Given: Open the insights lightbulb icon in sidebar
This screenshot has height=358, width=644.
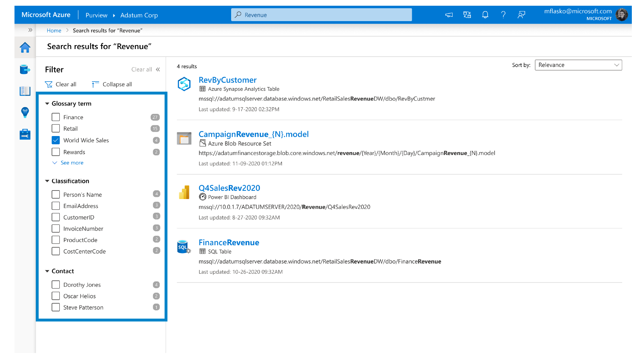Looking at the screenshot, I should 25,112.
